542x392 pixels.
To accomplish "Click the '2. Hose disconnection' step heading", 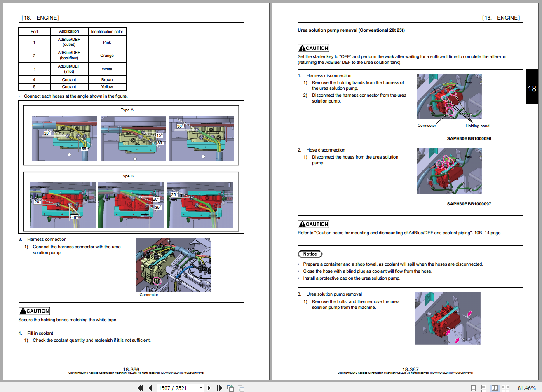I will tap(321, 150).
